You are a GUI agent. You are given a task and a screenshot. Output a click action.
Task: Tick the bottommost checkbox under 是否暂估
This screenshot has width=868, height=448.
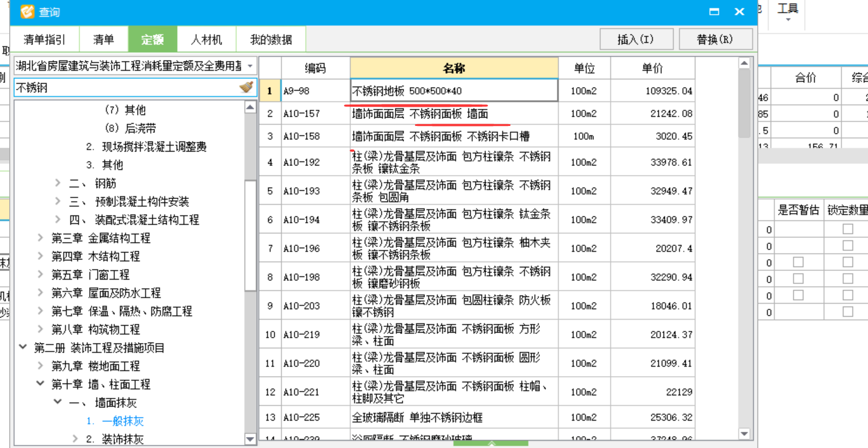(x=798, y=295)
